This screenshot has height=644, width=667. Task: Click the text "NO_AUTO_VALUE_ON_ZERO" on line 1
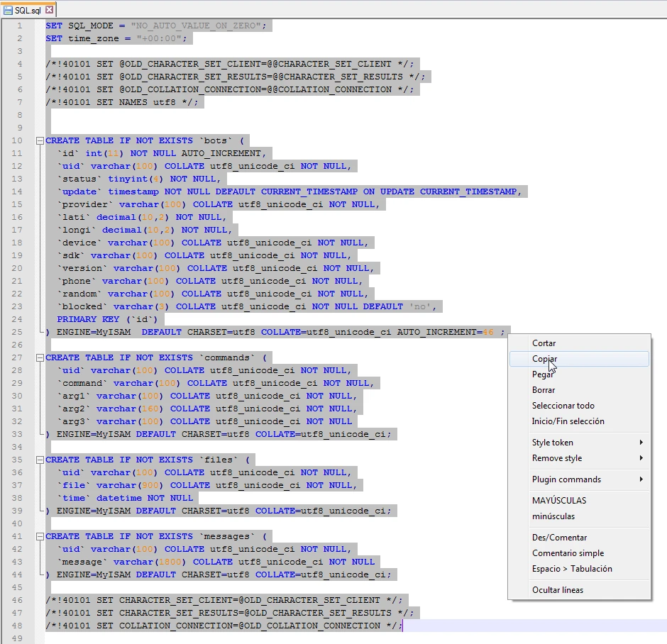point(196,26)
